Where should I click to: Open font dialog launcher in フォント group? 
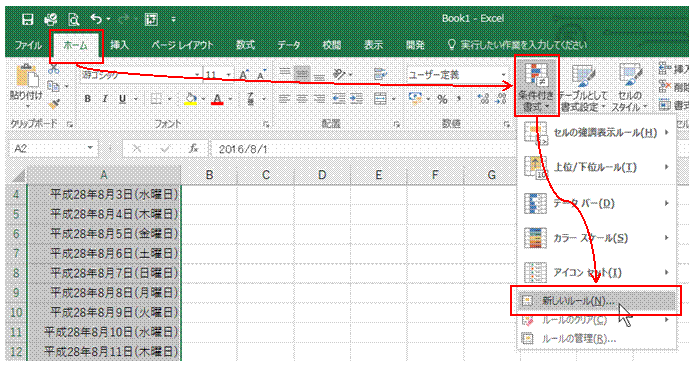266,125
